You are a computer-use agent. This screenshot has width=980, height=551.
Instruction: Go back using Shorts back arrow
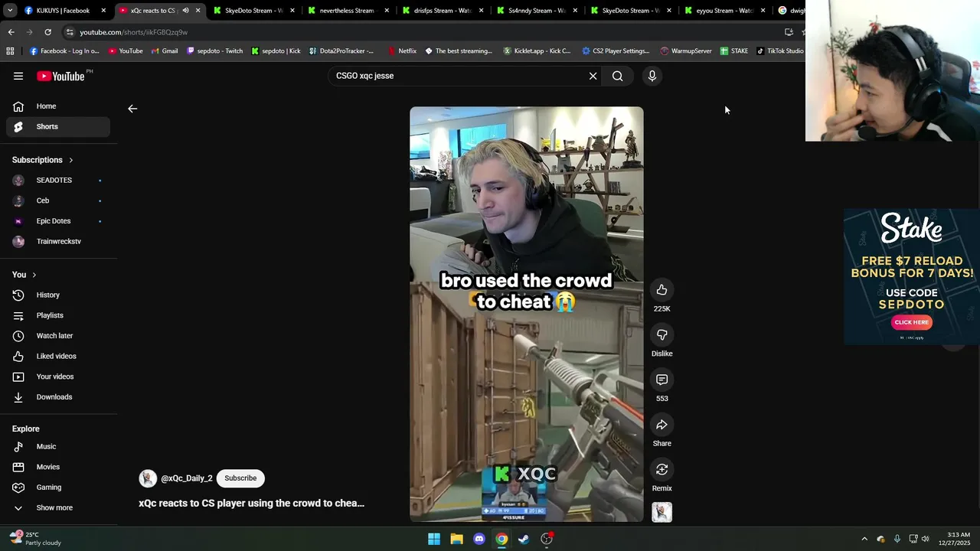pos(132,109)
